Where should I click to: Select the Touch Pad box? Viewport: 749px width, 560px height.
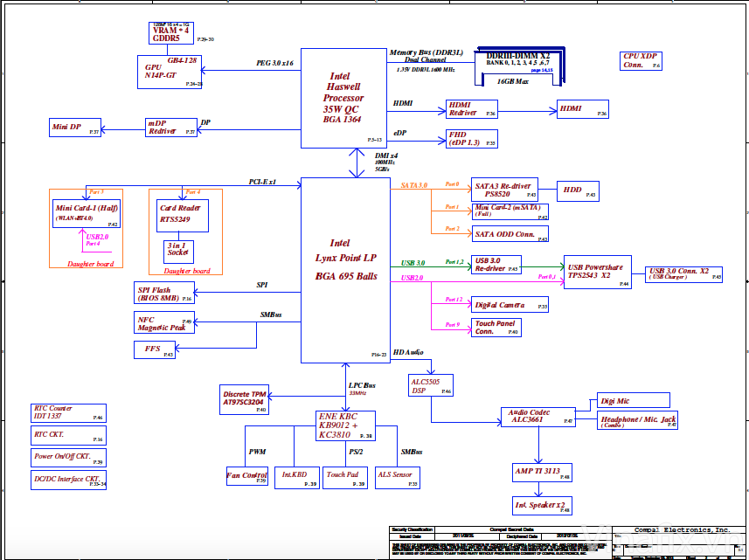[345, 478]
